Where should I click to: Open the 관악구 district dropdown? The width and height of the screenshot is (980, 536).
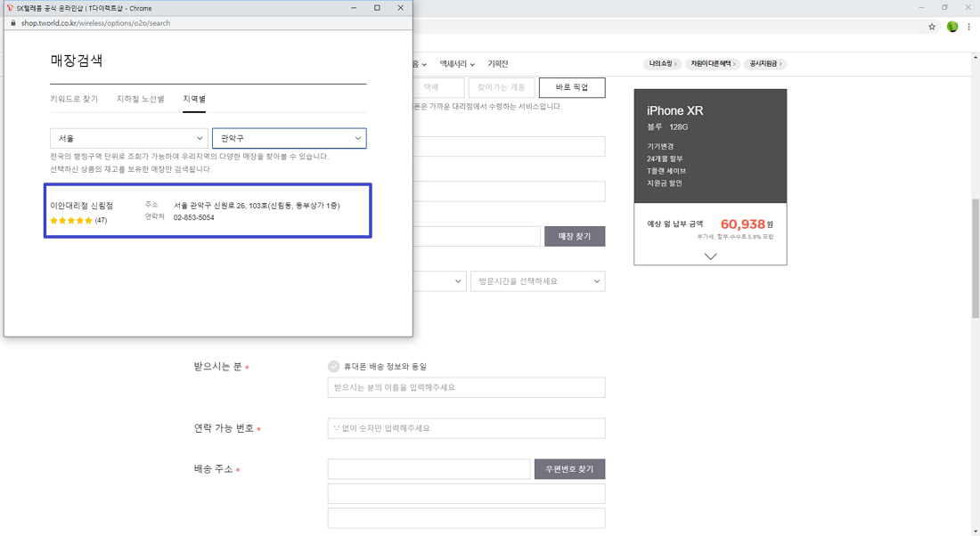[289, 138]
